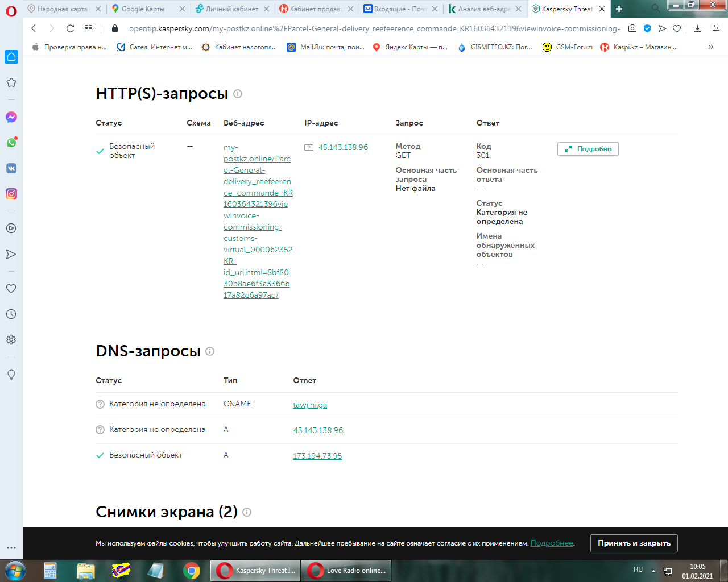Viewport: 728px width, 582px height.
Task: Click the lightbulb tips icon in sidebar
Action: pyautogui.click(x=11, y=375)
